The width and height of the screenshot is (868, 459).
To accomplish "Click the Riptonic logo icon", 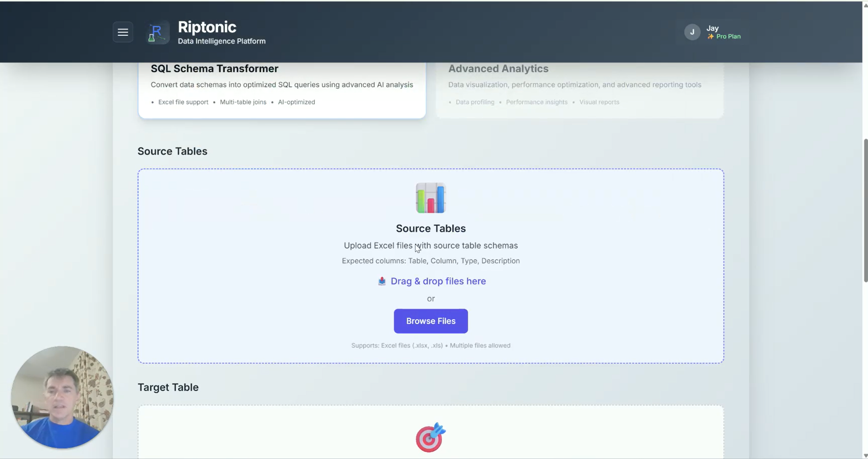I will (x=157, y=32).
